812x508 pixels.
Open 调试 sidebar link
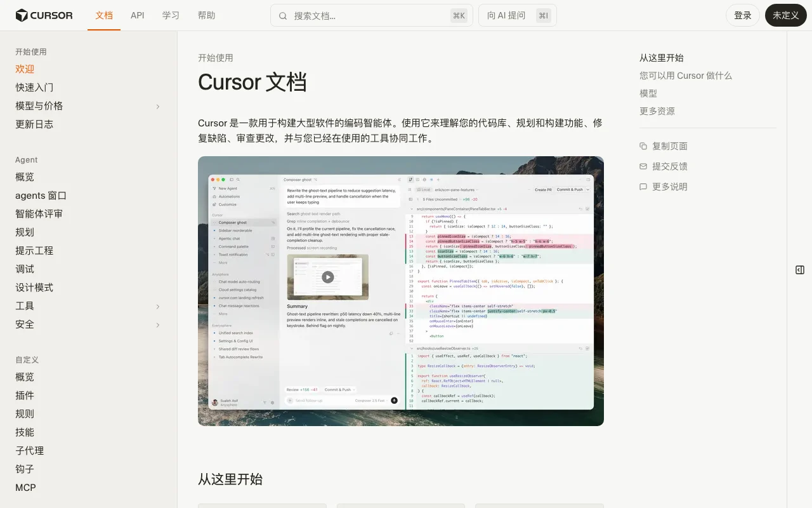pos(25,269)
